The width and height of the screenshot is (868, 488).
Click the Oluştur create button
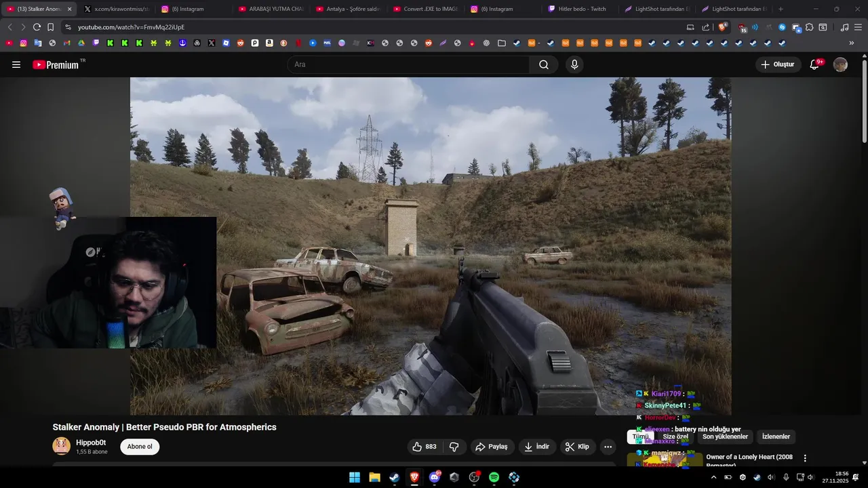(x=778, y=64)
